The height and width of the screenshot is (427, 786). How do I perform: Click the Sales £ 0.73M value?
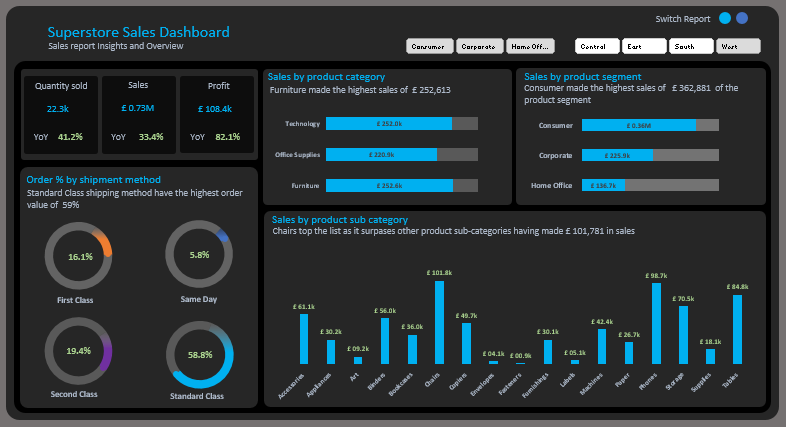[138, 108]
